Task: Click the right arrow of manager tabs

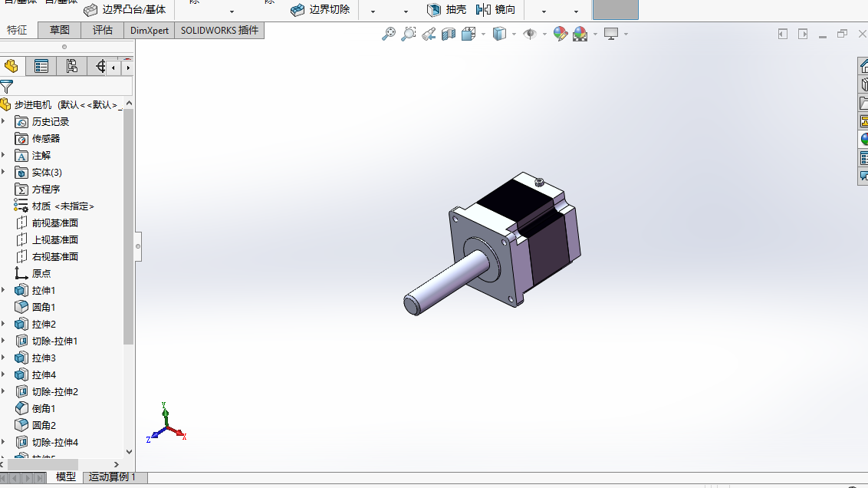Action: tap(128, 68)
